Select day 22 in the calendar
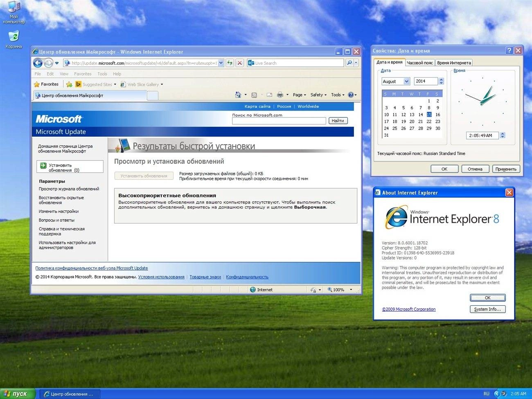532x399 pixels. 429,122
